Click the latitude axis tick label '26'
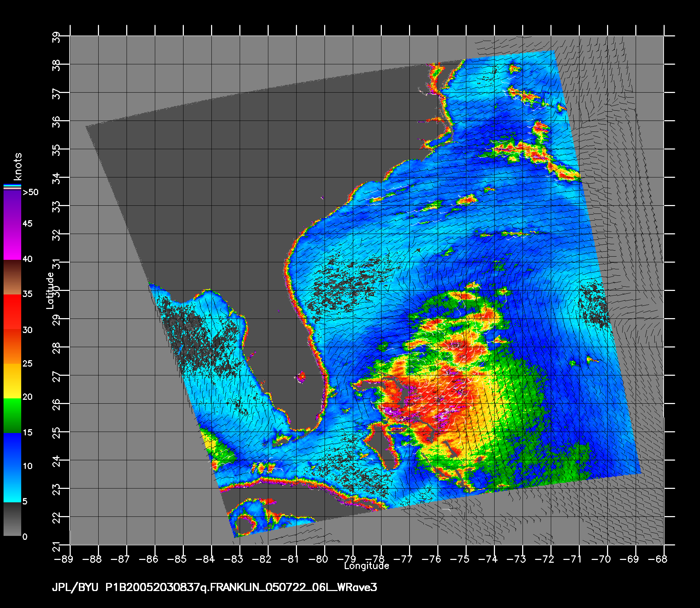 pos(56,405)
